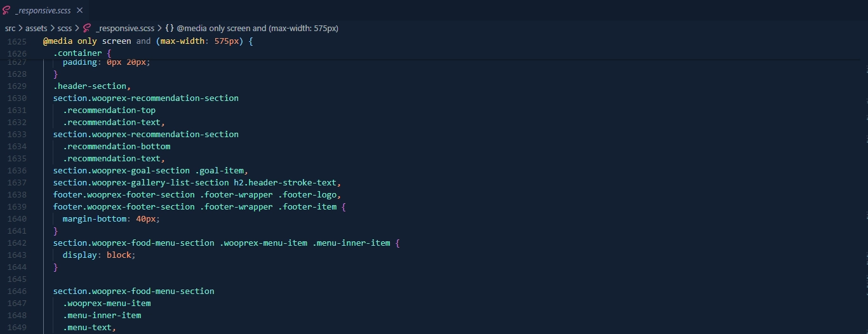The width and height of the screenshot is (868, 334).
Task: Click the .recommendation-bottom selector text
Action: pyautogui.click(x=117, y=147)
